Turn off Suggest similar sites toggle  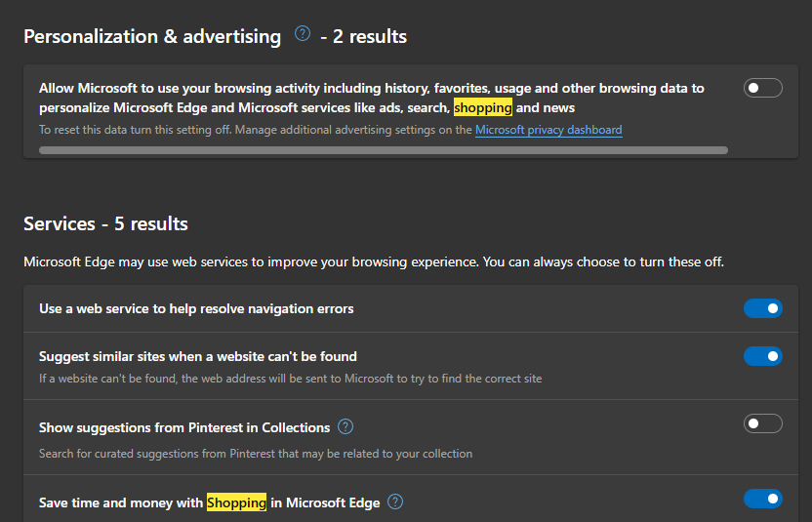763,356
